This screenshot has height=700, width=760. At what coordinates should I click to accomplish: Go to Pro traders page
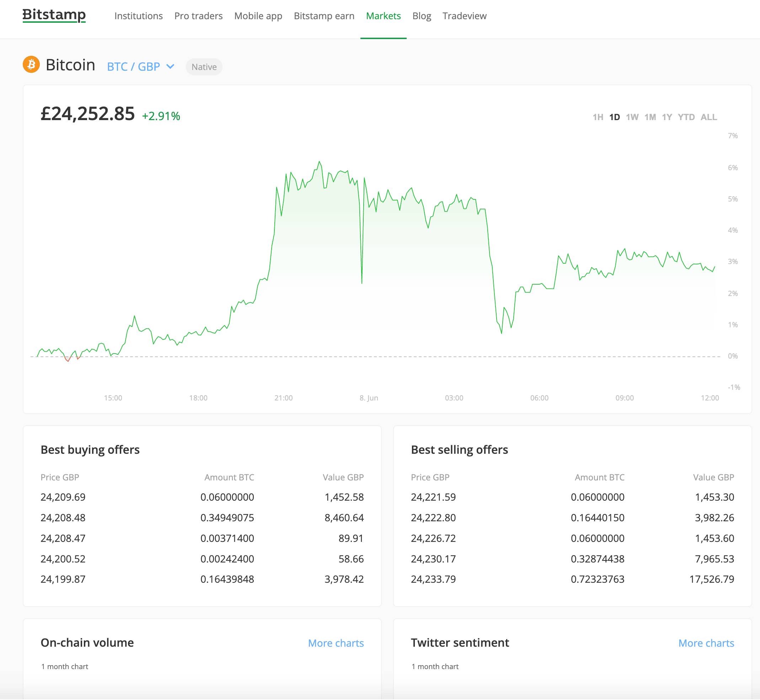198,16
